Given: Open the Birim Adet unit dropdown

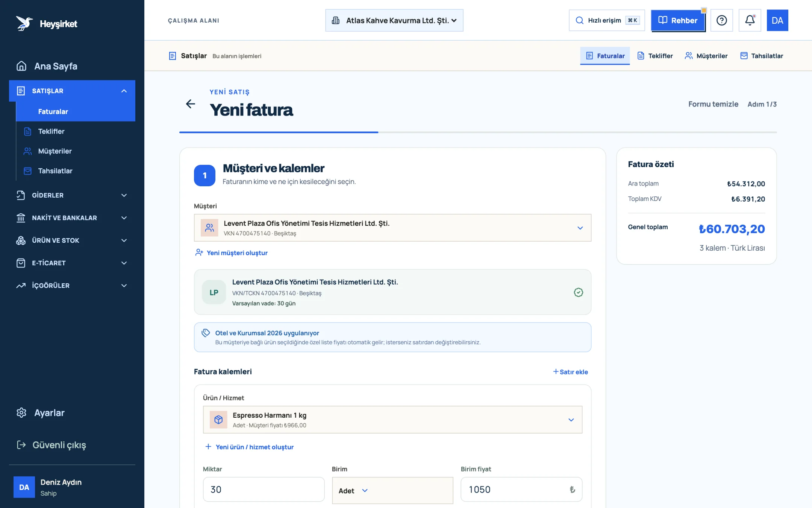Looking at the screenshot, I should pos(392,490).
